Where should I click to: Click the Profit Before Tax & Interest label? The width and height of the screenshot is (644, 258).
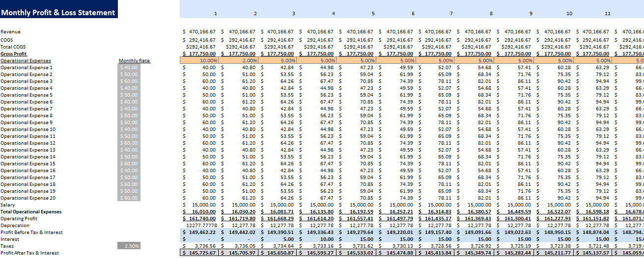click(x=32, y=232)
